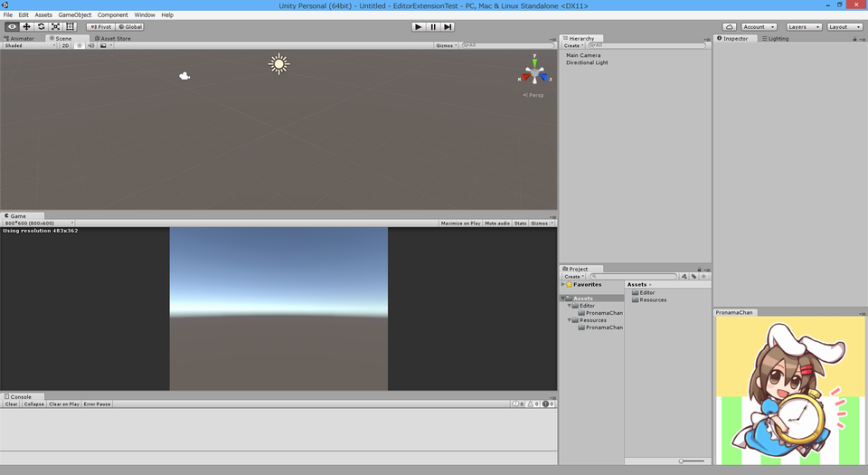Select Resources folder in Assets pane
The height and width of the screenshot is (475, 868).
click(x=649, y=299)
